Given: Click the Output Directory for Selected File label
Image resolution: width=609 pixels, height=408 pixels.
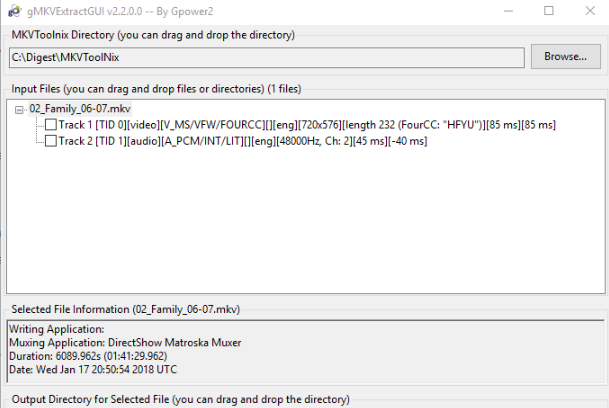Looking at the screenshot, I should (181, 399).
